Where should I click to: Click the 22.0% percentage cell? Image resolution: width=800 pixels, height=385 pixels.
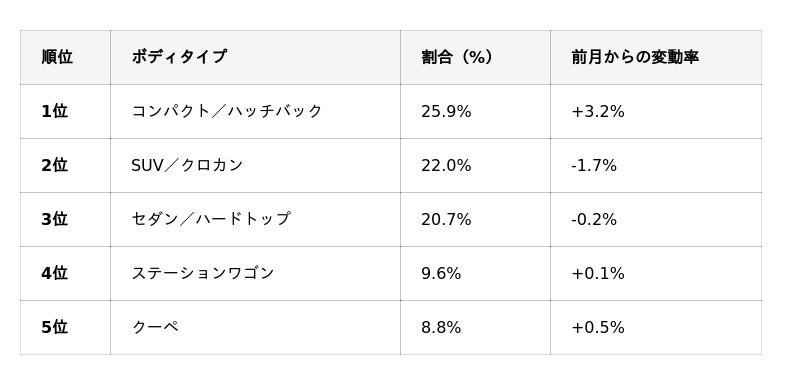476,165
